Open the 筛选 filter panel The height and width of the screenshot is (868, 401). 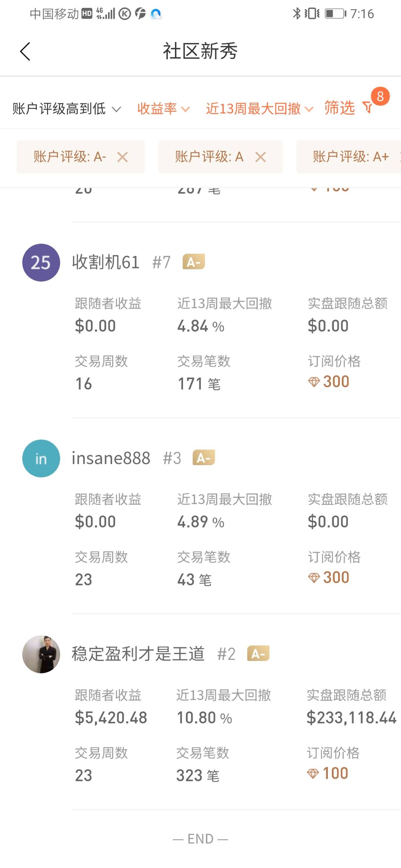(x=340, y=108)
